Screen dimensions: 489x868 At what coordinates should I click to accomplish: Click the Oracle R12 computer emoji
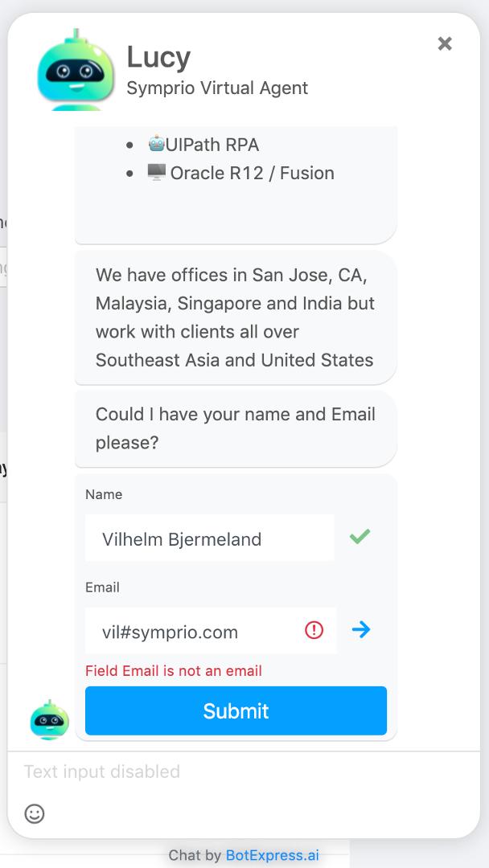point(156,172)
